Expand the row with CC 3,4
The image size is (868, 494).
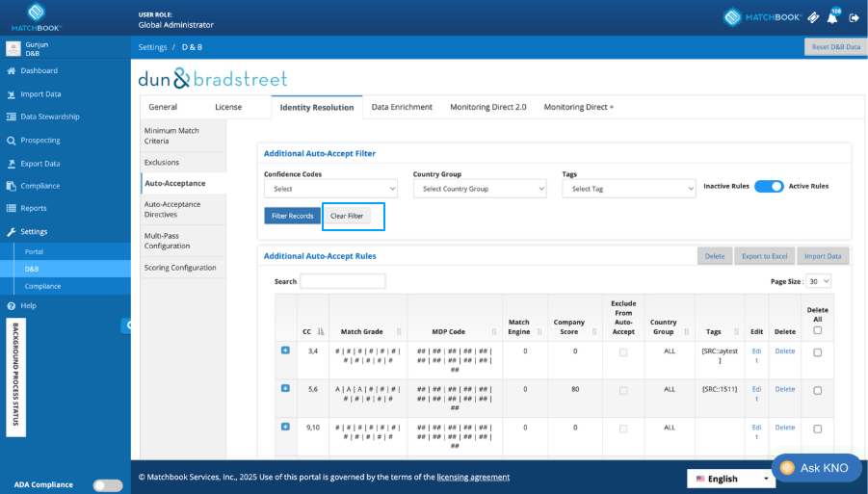285,351
